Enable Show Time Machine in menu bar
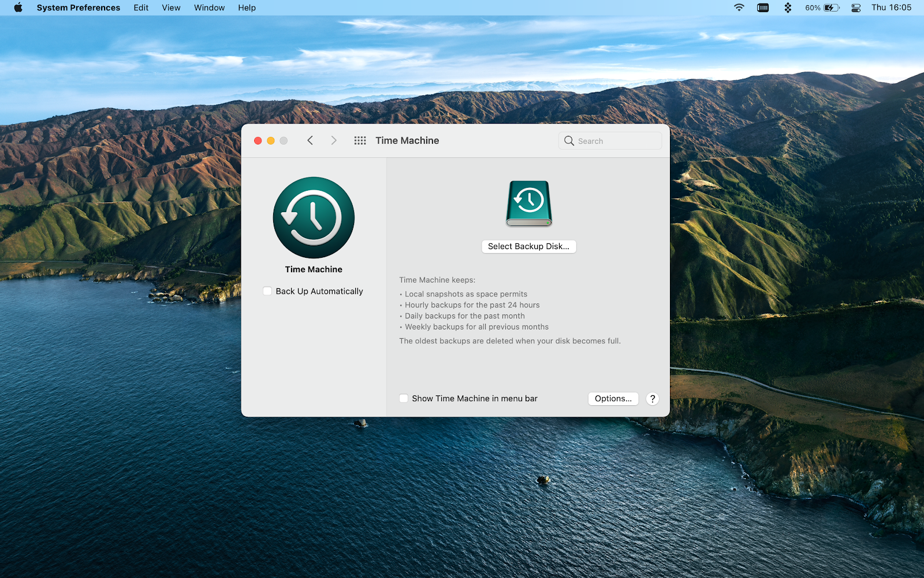 [404, 398]
